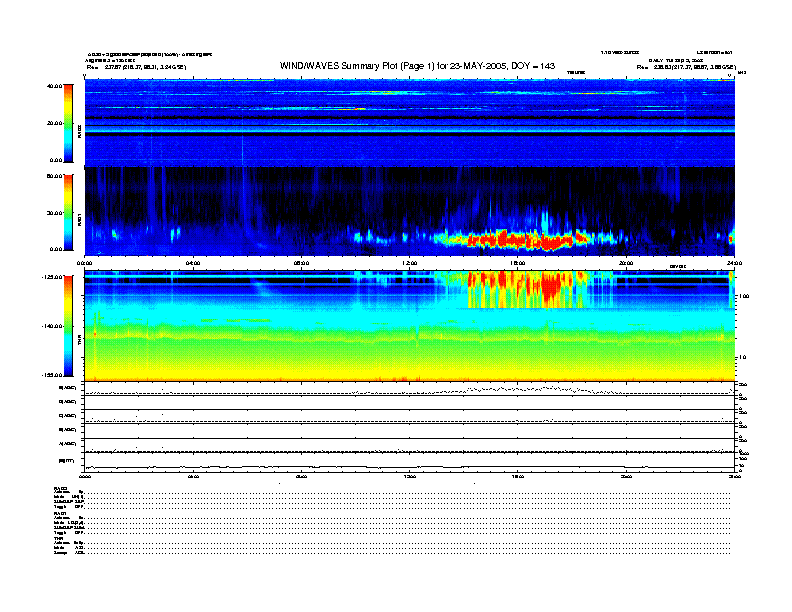Click the RAD2 spectrogram panel
792x612 pixels.
(410, 123)
